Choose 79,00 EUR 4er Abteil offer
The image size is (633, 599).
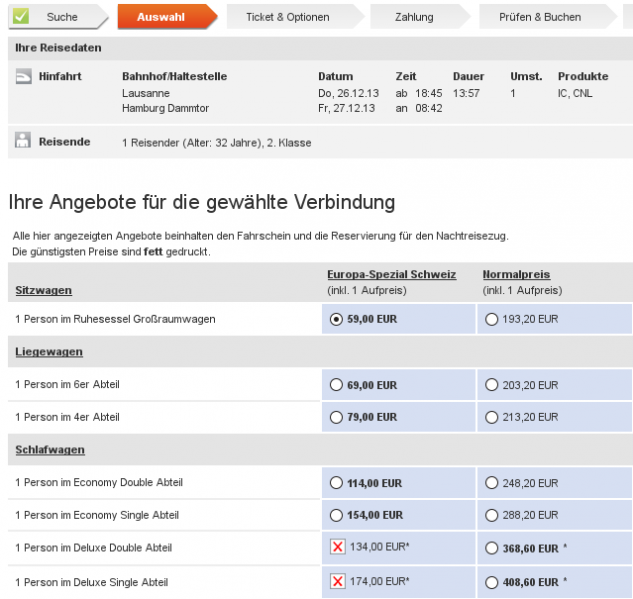336,417
